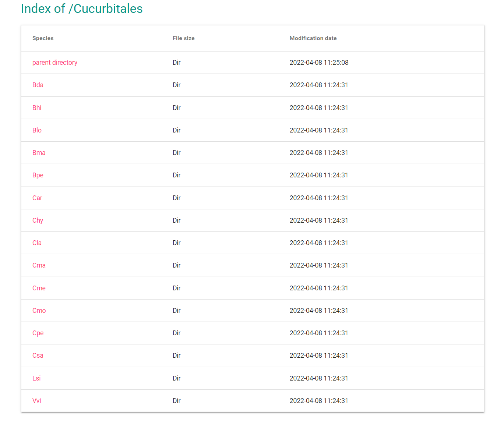
Task: Select the Index of /Cucurbitales heading
Action: coord(82,8)
